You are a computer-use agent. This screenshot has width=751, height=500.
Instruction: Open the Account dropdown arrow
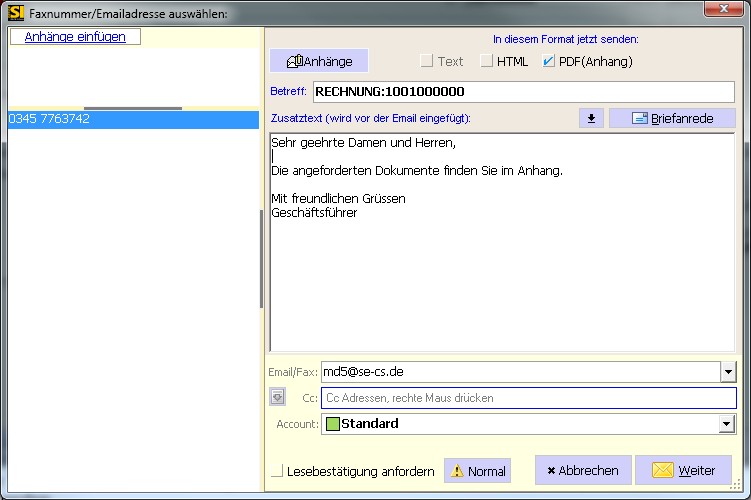click(727, 424)
